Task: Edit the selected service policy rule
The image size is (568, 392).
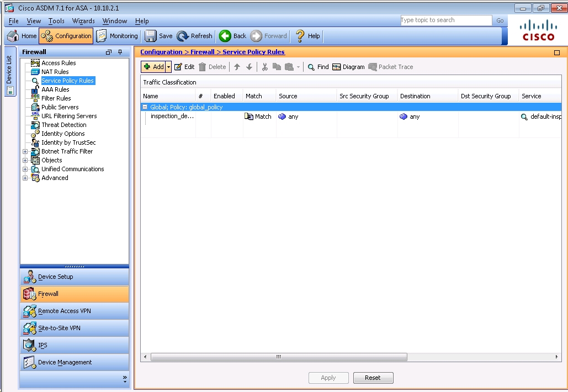Action: [x=184, y=67]
